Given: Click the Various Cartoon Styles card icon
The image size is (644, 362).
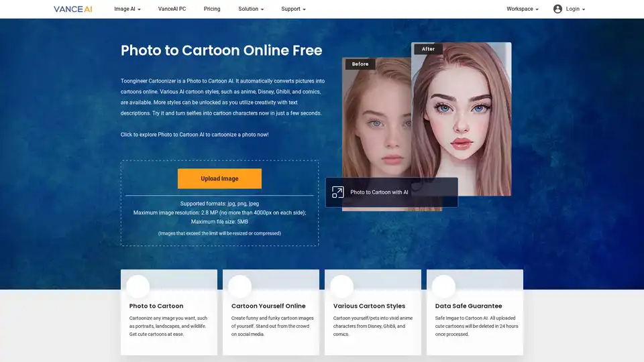Looking at the screenshot, I should pyautogui.click(x=341, y=287).
